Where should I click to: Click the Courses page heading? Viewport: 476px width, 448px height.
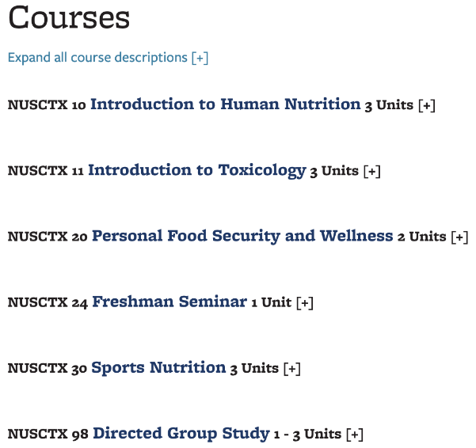[x=69, y=18]
